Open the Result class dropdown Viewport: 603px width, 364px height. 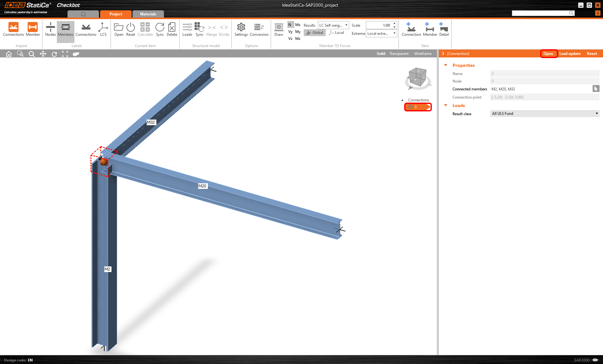tap(545, 114)
